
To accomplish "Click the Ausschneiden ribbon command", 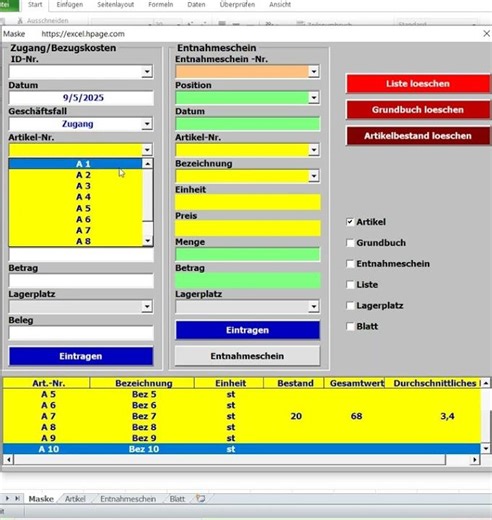I will tap(43, 21).
